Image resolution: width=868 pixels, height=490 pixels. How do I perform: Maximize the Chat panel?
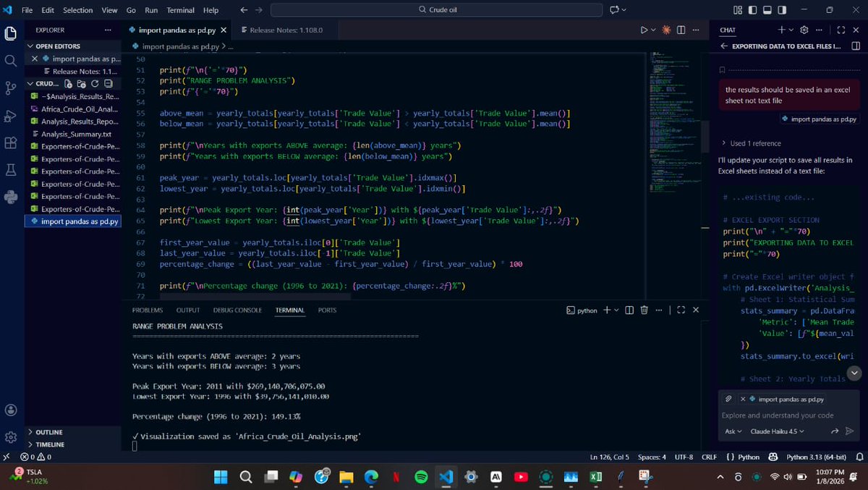841,30
